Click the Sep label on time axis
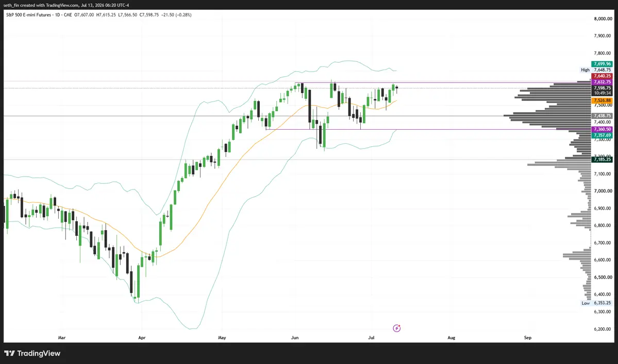The image size is (618, 364). coord(528,338)
